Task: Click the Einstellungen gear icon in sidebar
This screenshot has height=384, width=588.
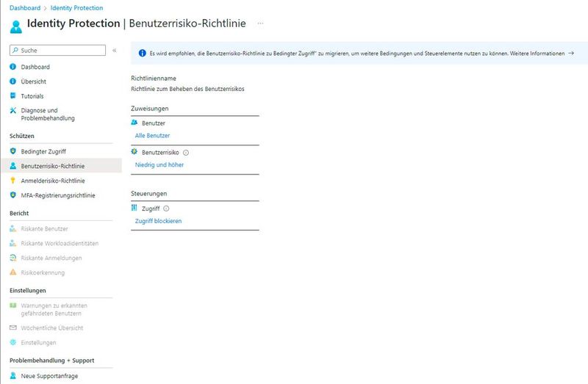Action: (x=12, y=342)
